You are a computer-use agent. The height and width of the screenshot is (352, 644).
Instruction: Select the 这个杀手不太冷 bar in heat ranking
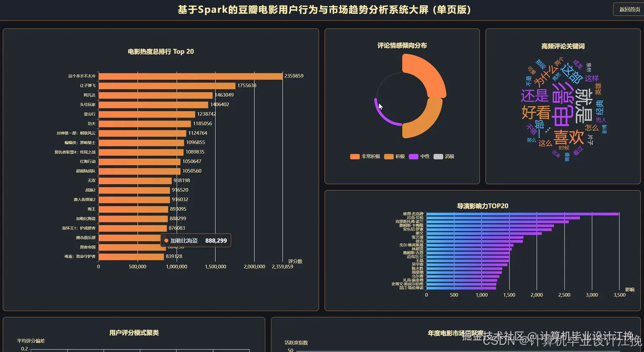coord(191,76)
